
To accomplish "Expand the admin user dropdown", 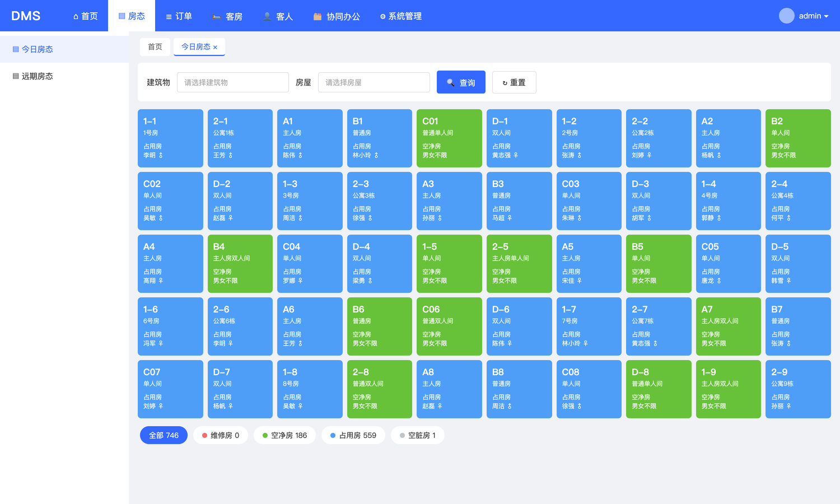I will click(x=813, y=16).
